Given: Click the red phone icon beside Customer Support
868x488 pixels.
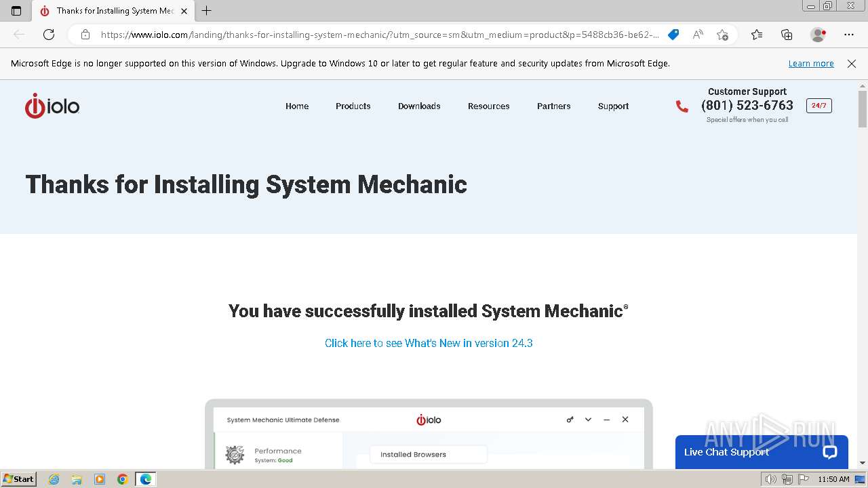Looking at the screenshot, I should [682, 106].
